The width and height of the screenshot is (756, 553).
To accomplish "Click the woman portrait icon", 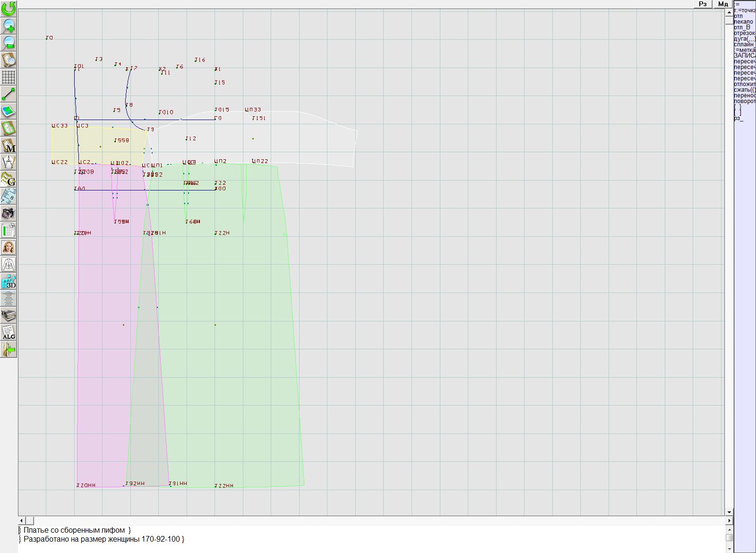I will point(9,247).
